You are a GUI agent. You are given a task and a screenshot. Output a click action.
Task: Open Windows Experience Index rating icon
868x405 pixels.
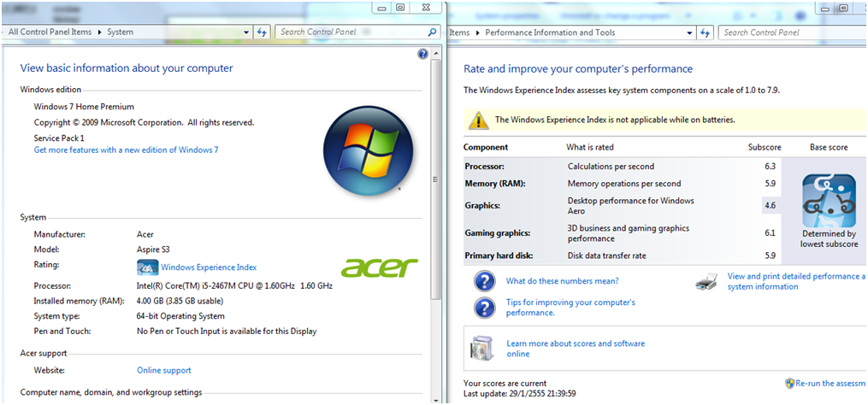click(x=147, y=267)
